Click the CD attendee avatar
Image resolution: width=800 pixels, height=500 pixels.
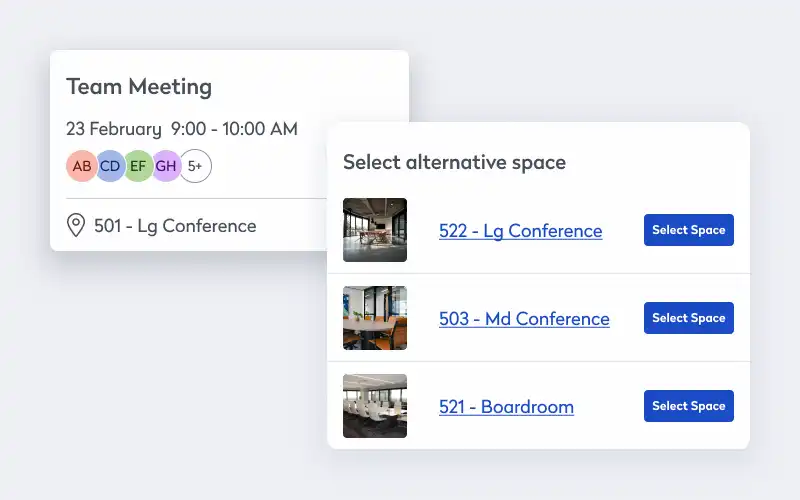[110, 166]
